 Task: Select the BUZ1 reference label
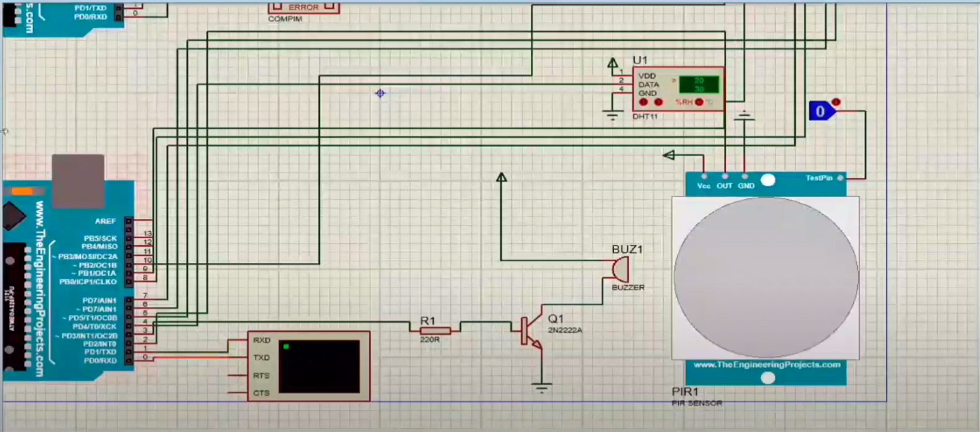tap(627, 249)
